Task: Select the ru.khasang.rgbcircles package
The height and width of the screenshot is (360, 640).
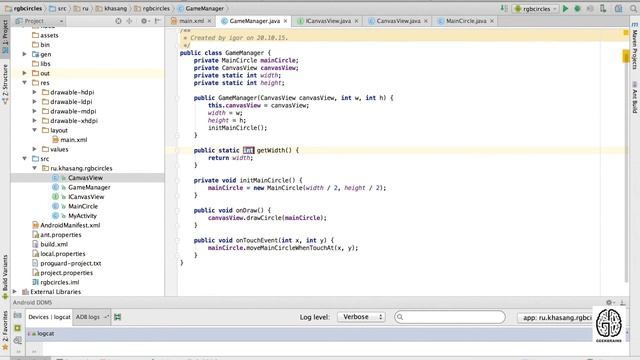Action: (x=81, y=168)
